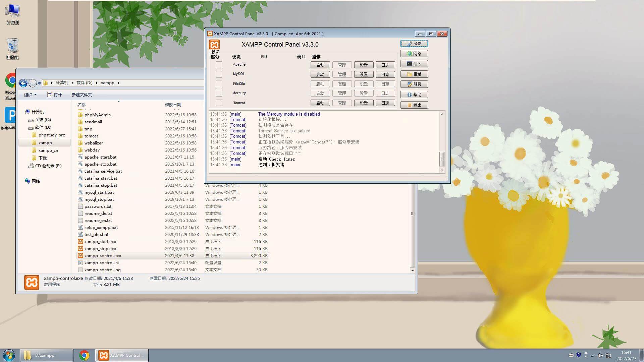Sort files by 修改日期 column header
The image size is (644, 362).
click(173, 105)
